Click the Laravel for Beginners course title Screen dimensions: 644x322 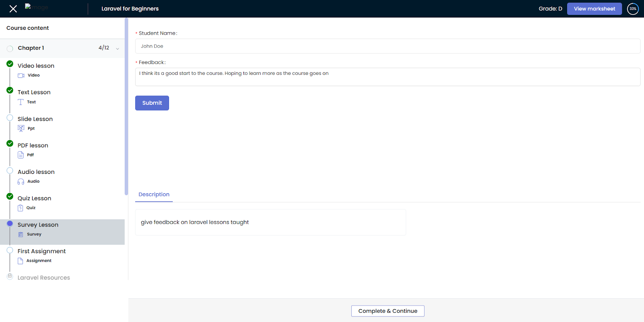[x=130, y=9]
